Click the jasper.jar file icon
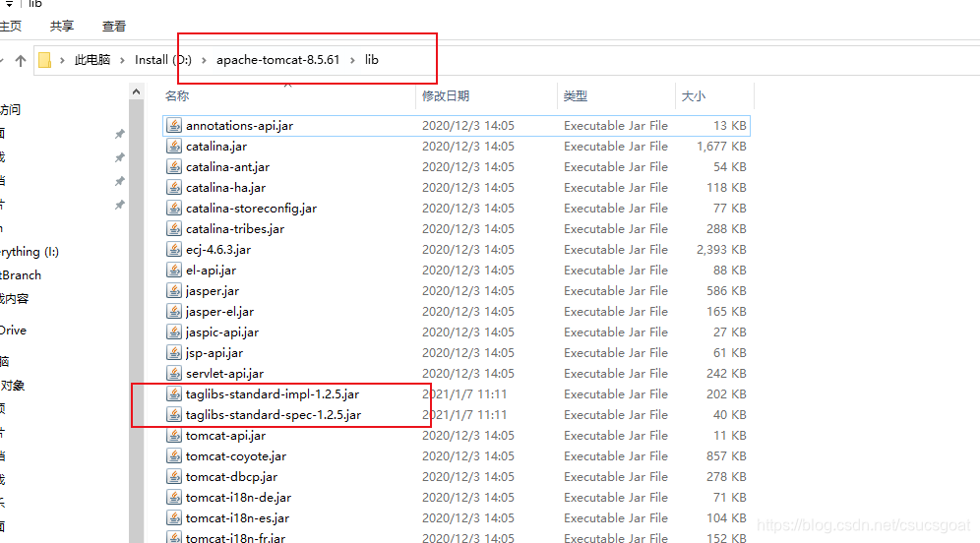The image size is (980, 543). click(174, 290)
